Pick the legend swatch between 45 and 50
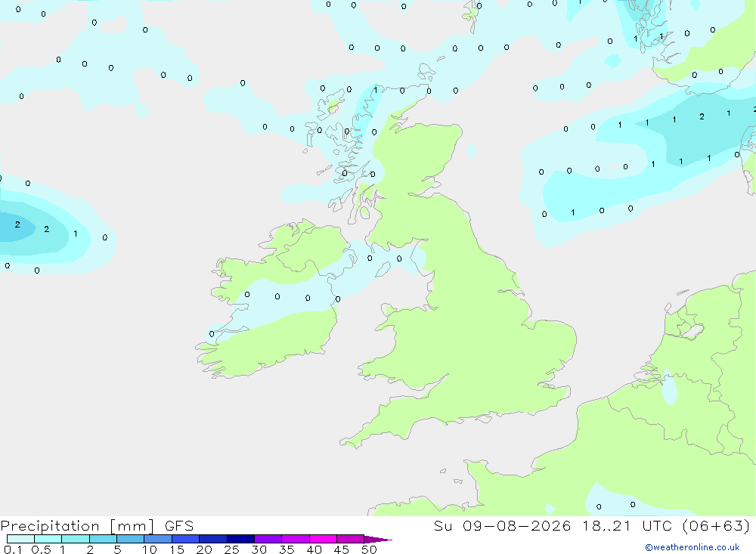 (x=351, y=539)
